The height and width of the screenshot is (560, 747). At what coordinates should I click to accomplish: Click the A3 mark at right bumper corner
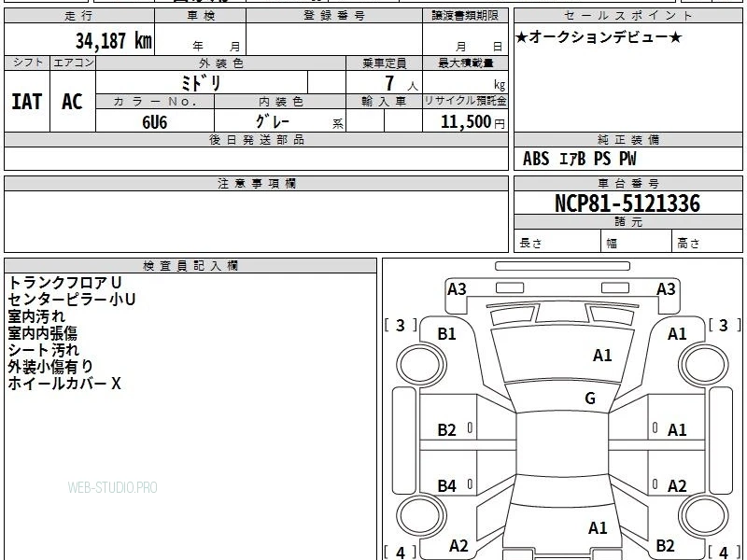666,289
